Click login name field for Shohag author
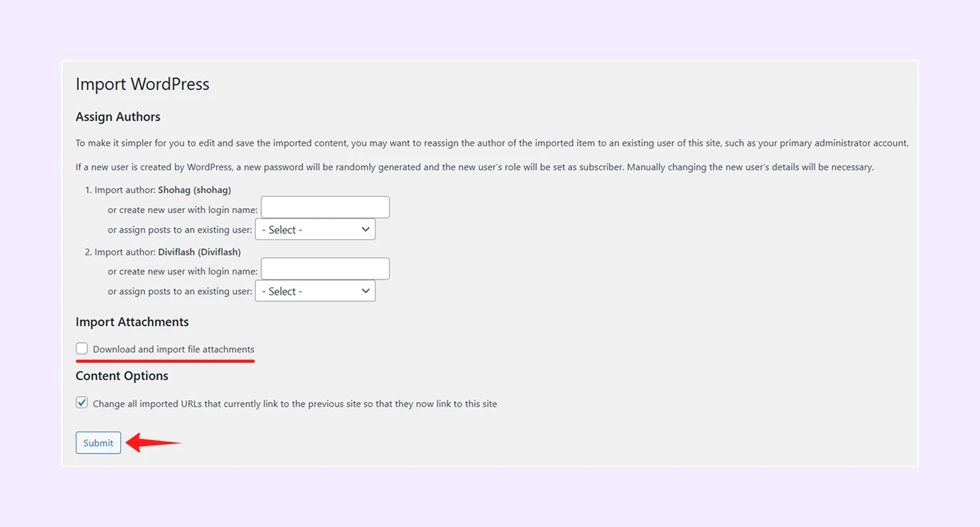980x527 pixels. (325, 207)
